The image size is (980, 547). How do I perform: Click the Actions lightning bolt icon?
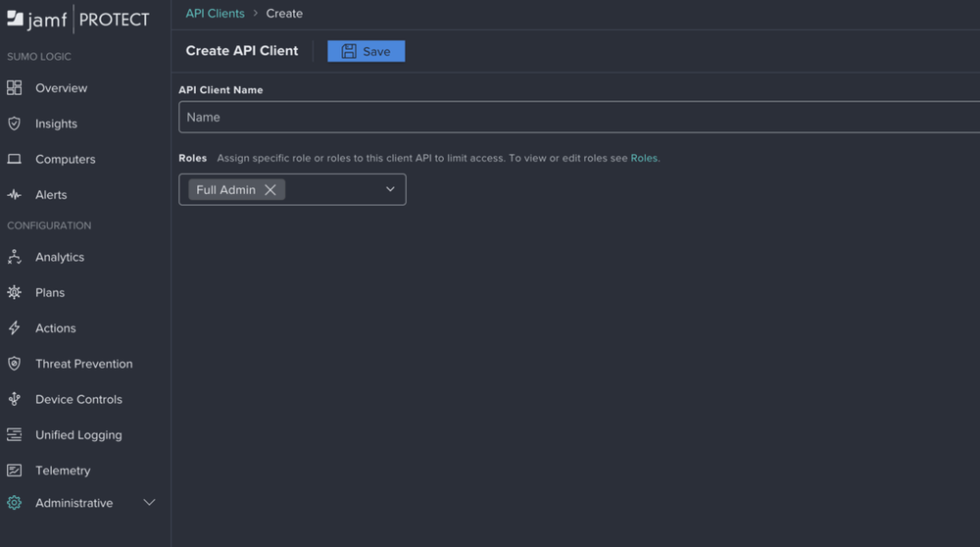point(15,328)
